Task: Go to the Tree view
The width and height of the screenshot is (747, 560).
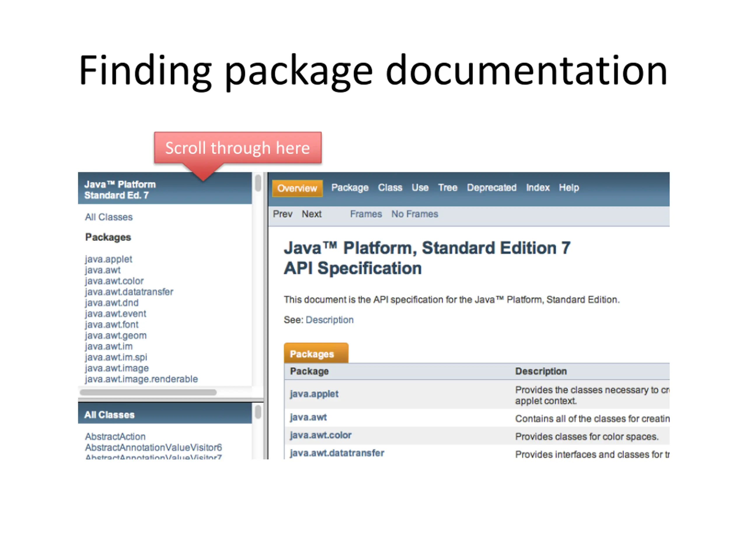Action: (x=447, y=188)
